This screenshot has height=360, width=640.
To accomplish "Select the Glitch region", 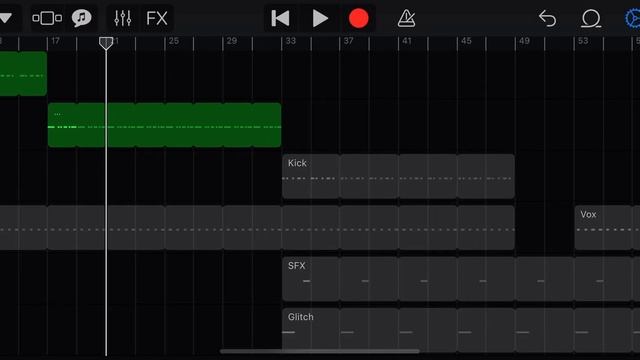I will pyautogui.click(x=461, y=330).
